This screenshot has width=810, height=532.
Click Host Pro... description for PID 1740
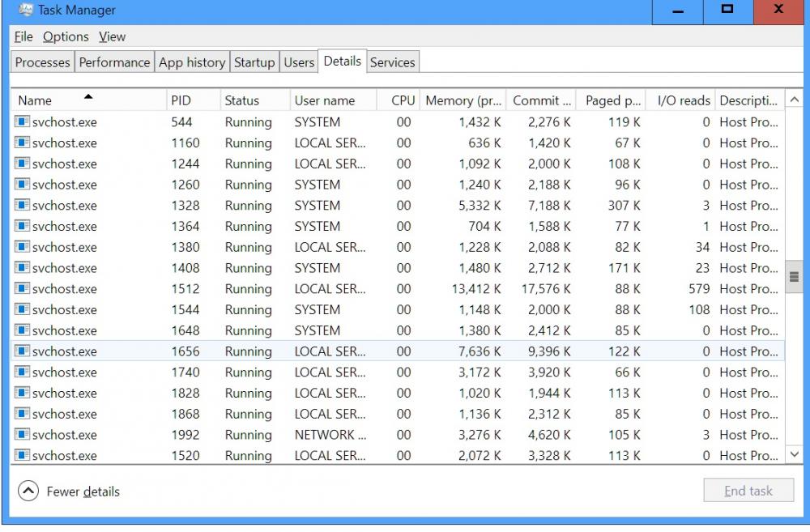(x=748, y=372)
